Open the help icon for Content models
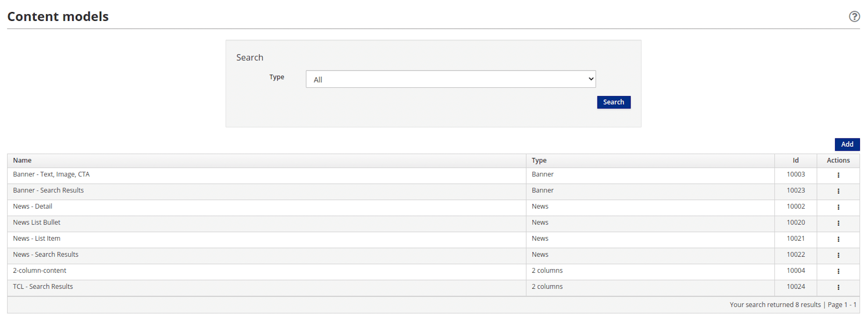Screen dimensions: 868x323 point(854,16)
